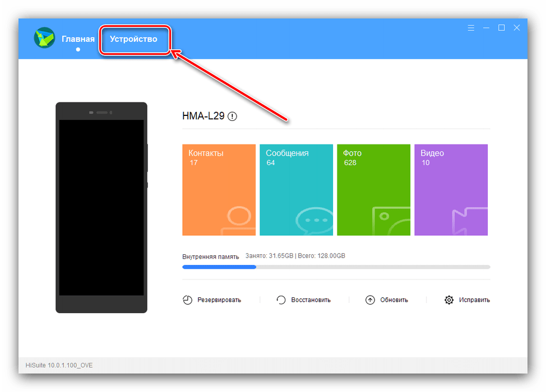Image resolution: width=546 pixels, height=392 pixels.
Task: Click the phone screen preview
Action: tap(101, 207)
